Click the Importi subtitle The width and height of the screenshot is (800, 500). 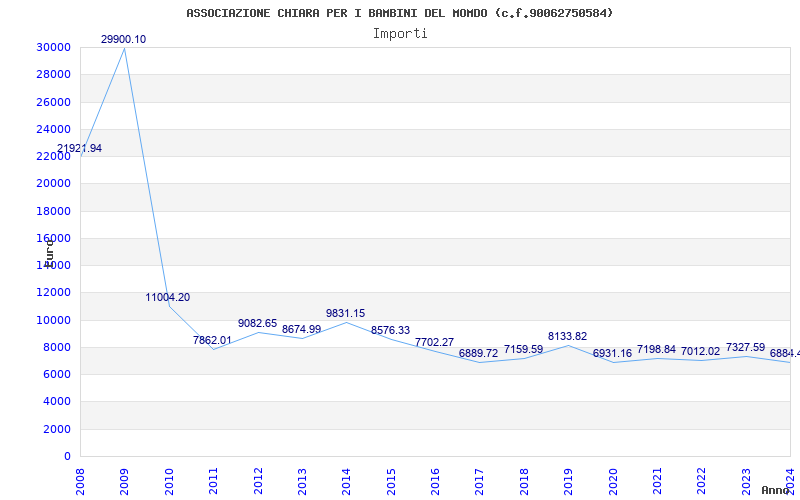(400, 33)
